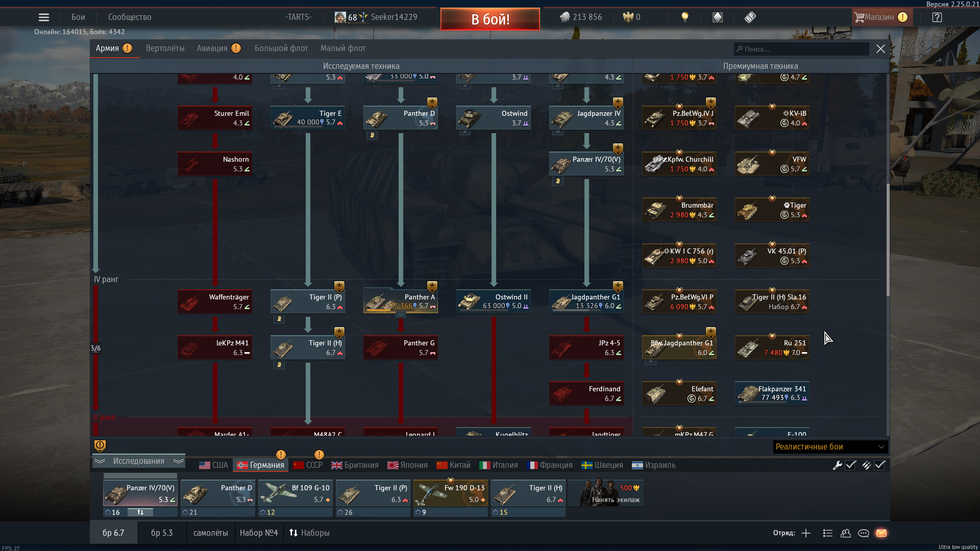Image resolution: width=980 pixels, height=551 pixels.
Task: Open the help question mark icon
Action: click(937, 17)
